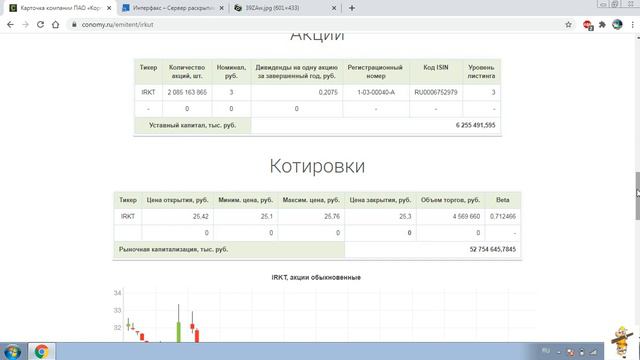Switch to the Интерфакс – Сервер раскрытия tab

173,8
